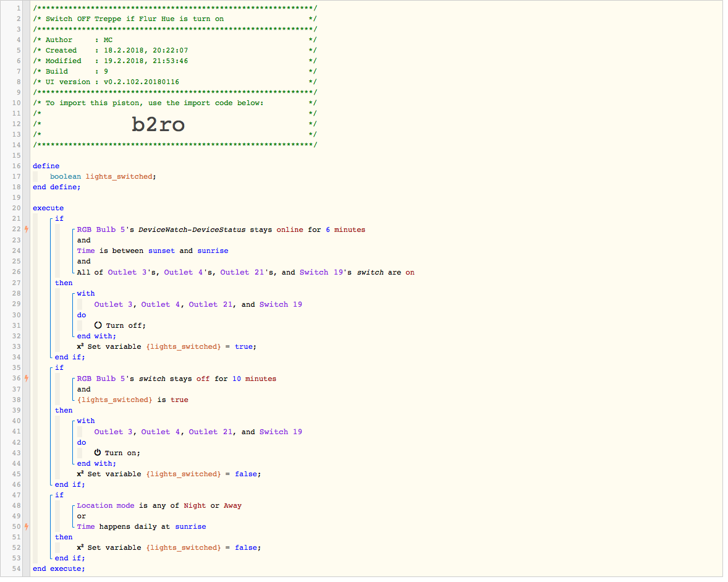Viewport: 728px width, 582px height.
Task: Click the lightning bolt icon on line 50
Action: pos(27,526)
